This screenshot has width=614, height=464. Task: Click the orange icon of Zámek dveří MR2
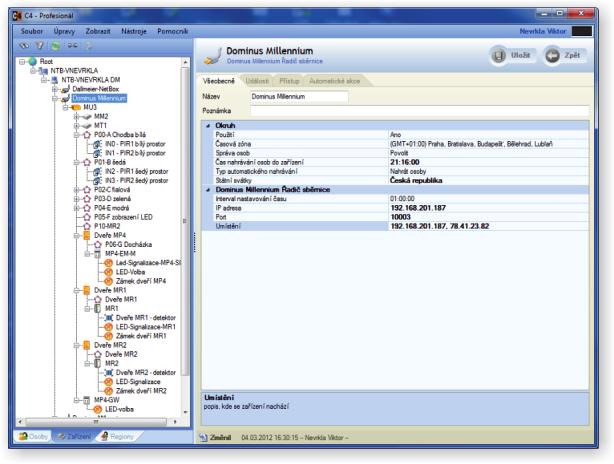coord(108,391)
